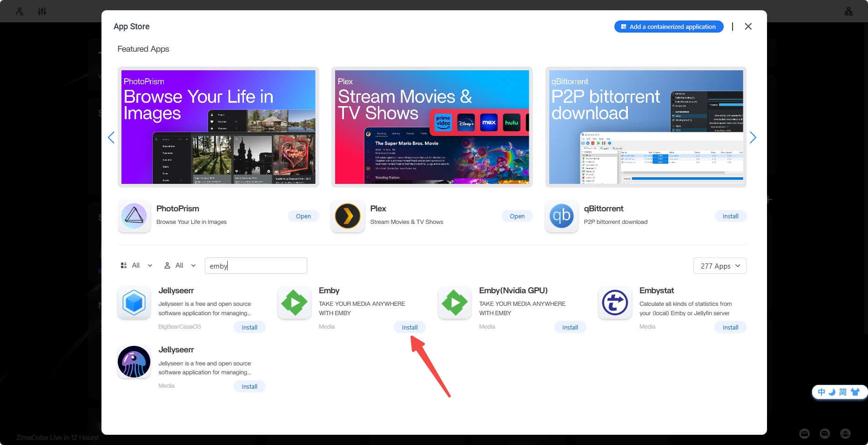Click the simplified Chinese 简 icon

843,392
